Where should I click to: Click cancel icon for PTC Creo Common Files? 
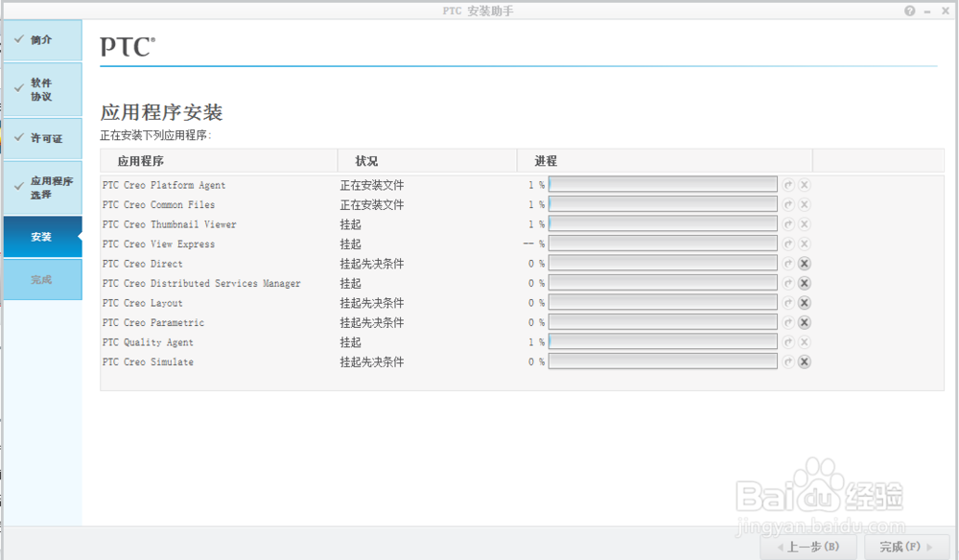(805, 204)
